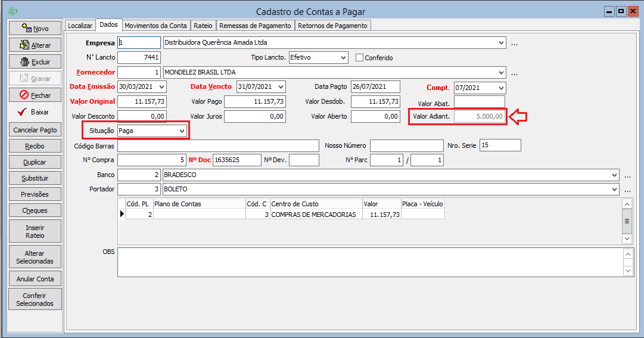Open the Tipo Lancto. dropdown

pos(343,58)
